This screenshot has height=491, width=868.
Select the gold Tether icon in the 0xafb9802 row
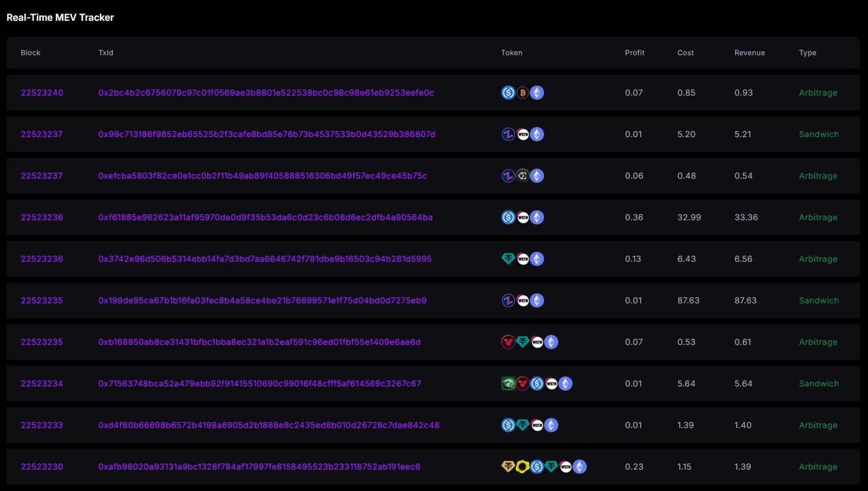tap(508, 467)
